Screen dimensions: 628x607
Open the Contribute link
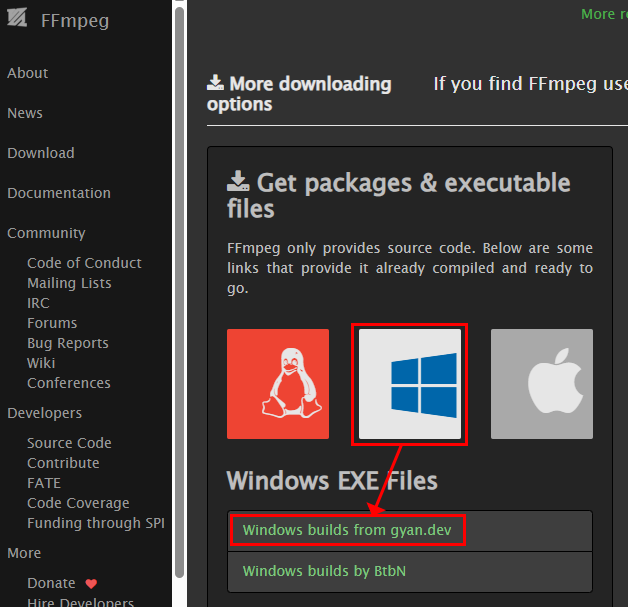[63, 463]
